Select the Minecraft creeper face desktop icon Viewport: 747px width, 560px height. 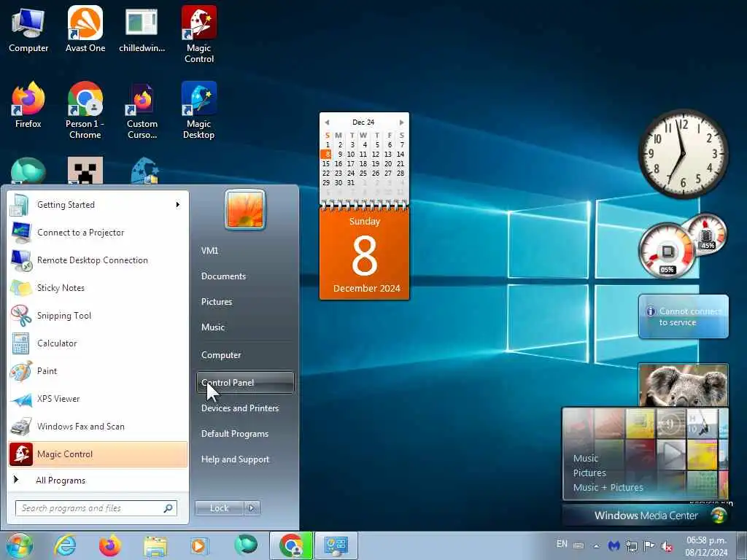click(85, 170)
